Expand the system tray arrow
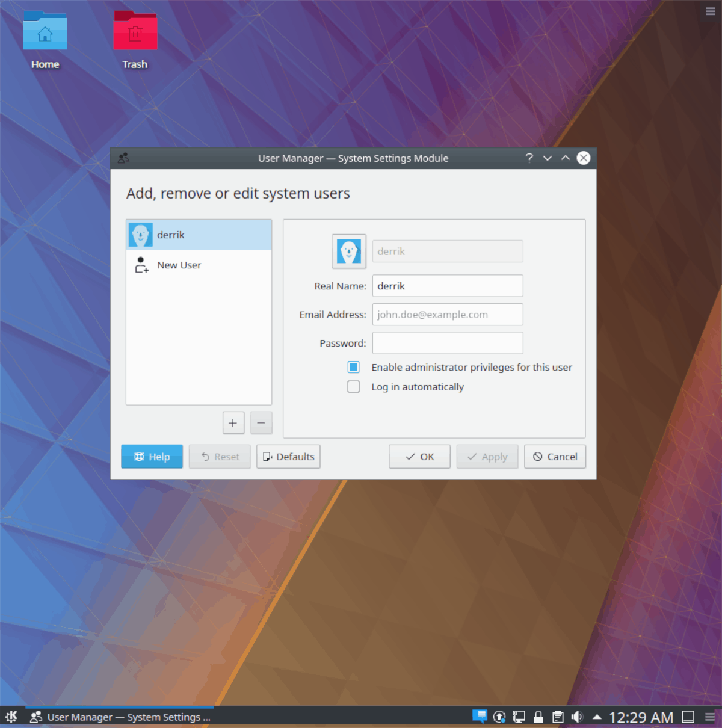722x728 pixels. pyautogui.click(x=597, y=717)
